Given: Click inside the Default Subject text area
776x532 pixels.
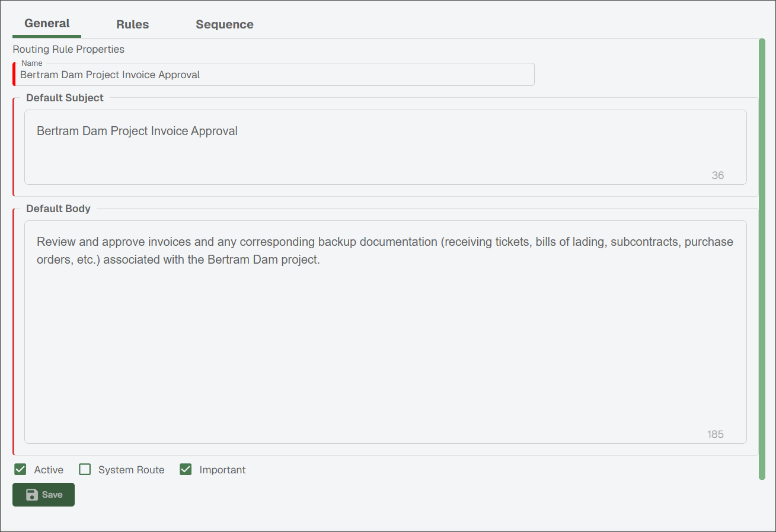Looking at the screenshot, I should coord(385,147).
